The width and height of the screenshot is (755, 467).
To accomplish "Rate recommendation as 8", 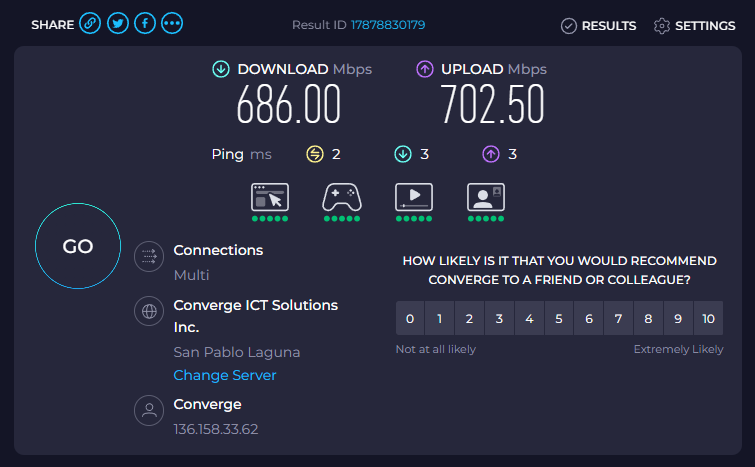I will click(649, 318).
